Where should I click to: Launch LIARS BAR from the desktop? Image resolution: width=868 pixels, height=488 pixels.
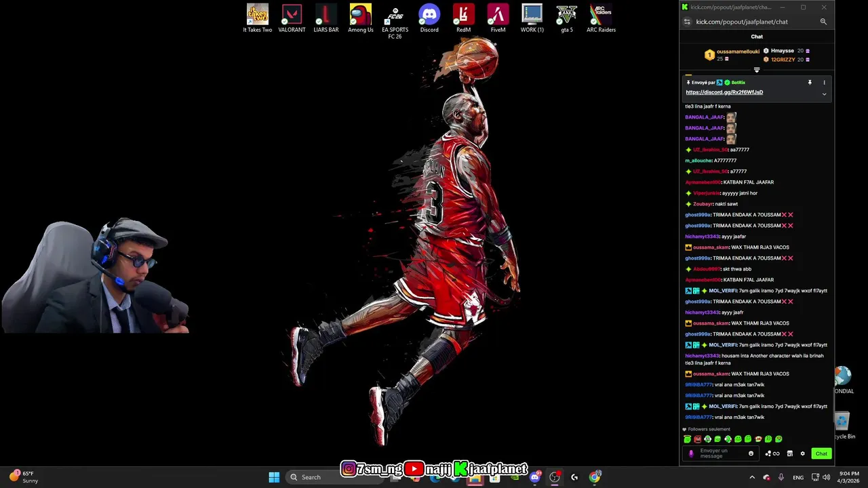tap(326, 18)
